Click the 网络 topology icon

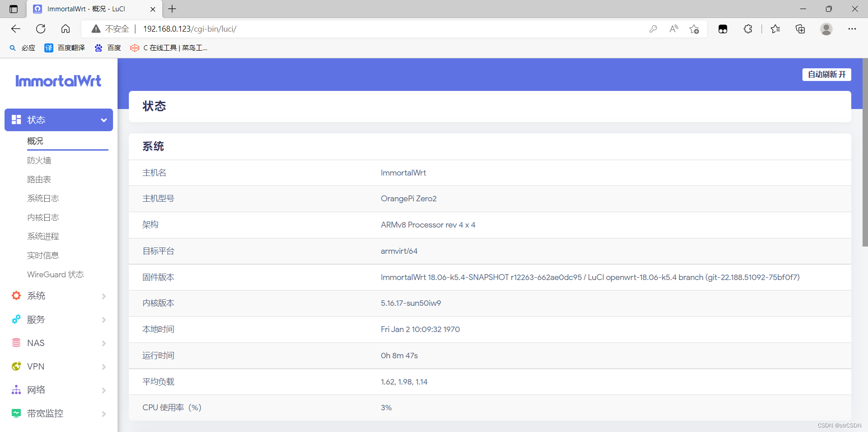pyautogui.click(x=16, y=389)
